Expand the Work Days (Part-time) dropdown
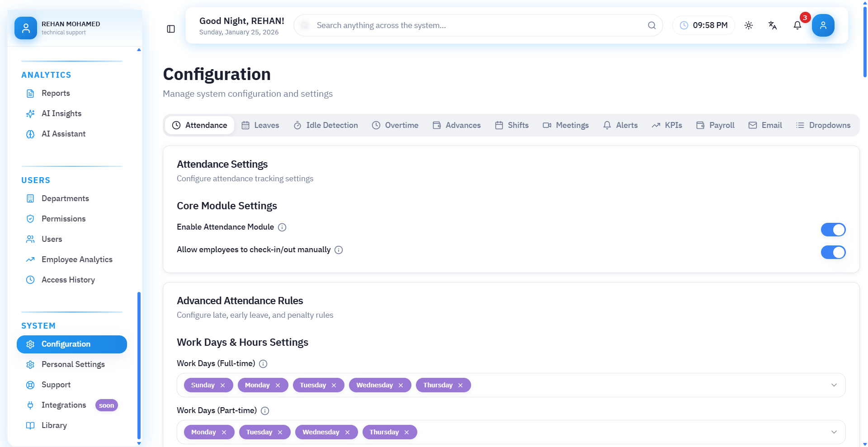 click(834, 432)
